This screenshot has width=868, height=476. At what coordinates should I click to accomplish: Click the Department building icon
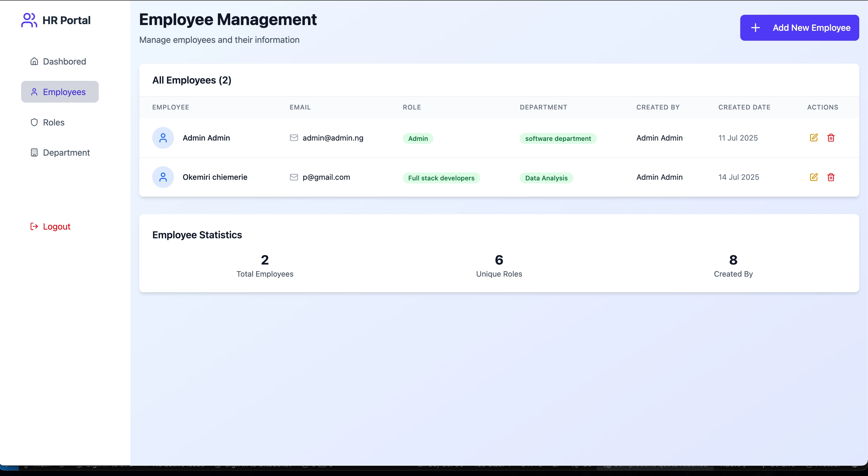click(x=34, y=153)
